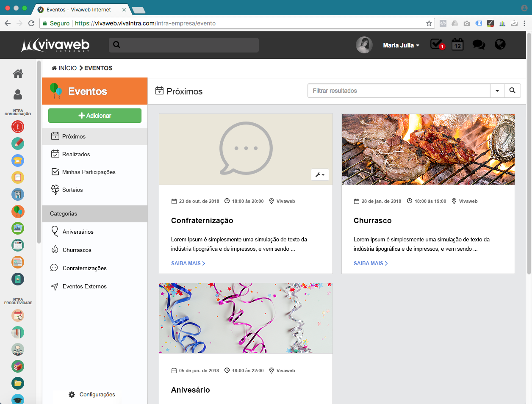Open the calendar icon in top header
Screen dimensions: 532x404
coord(457,44)
